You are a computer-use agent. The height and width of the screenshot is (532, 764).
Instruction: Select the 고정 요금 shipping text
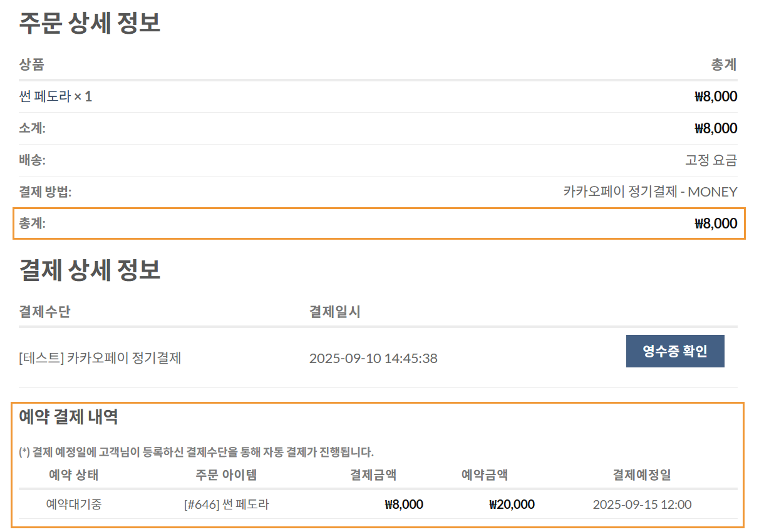(711, 160)
